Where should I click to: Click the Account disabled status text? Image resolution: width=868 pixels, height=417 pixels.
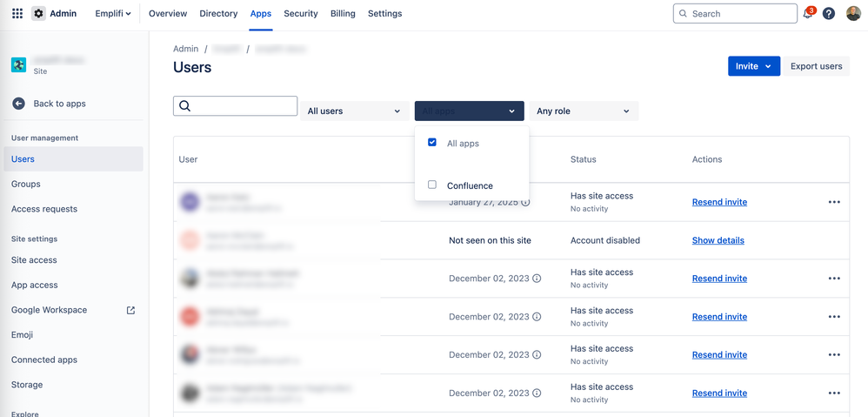[x=605, y=240]
